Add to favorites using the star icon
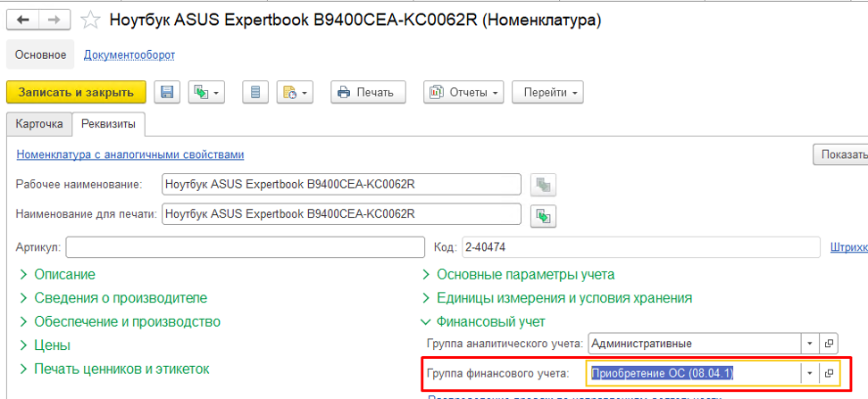The height and width of the screenshot is (399, 868). click(90, 21)
